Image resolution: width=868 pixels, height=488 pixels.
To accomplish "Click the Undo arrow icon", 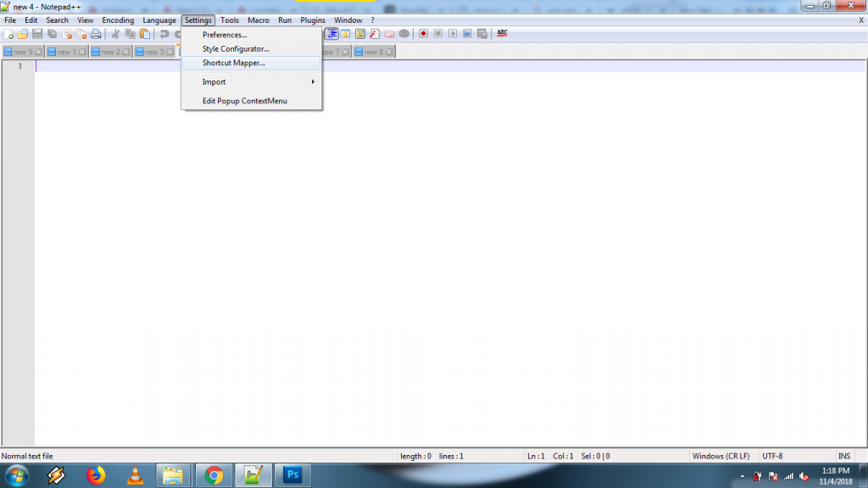I will coord(164,34).
